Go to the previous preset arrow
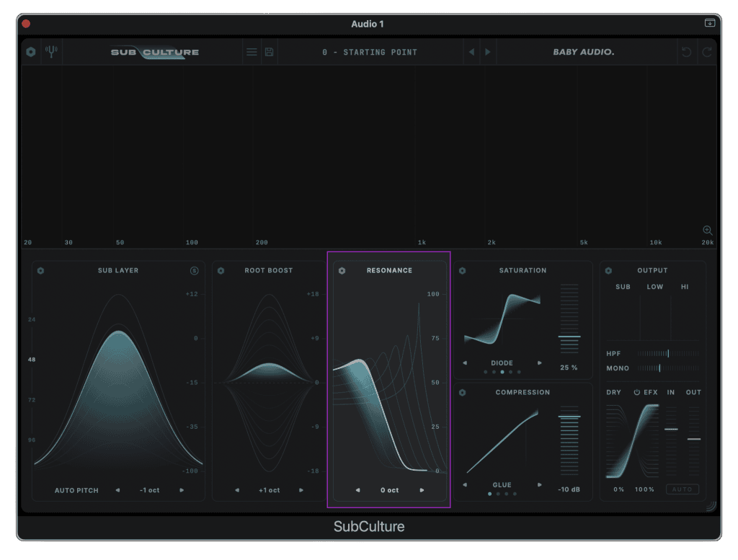The image size is (738, 560). click(471, 52)
